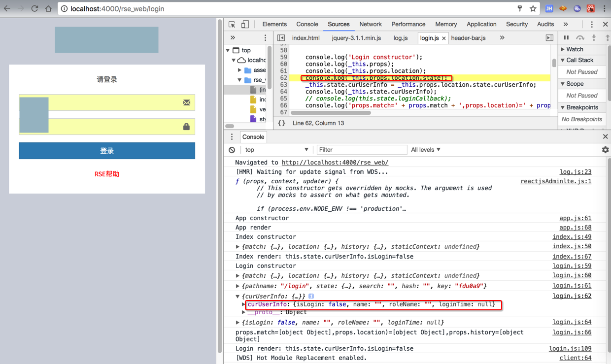Switch to the Network tab
Viewport: 611px width, 364px height.
[x=370, y=24]
